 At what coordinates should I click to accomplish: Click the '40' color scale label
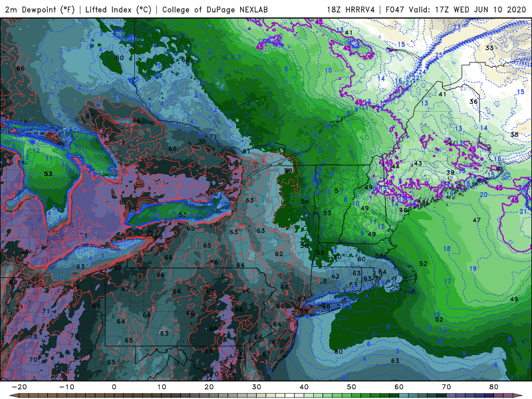point(304,387)
